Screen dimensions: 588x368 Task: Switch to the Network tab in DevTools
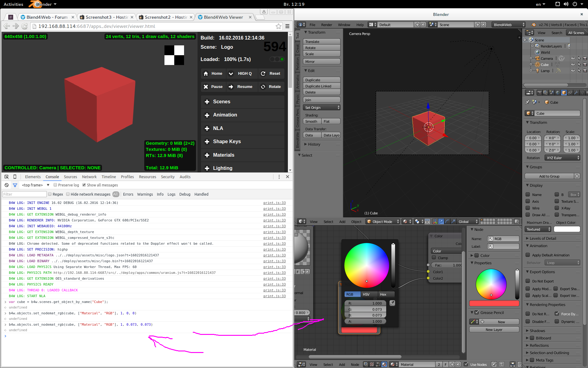pyautogui.click(x=89, y=177)
